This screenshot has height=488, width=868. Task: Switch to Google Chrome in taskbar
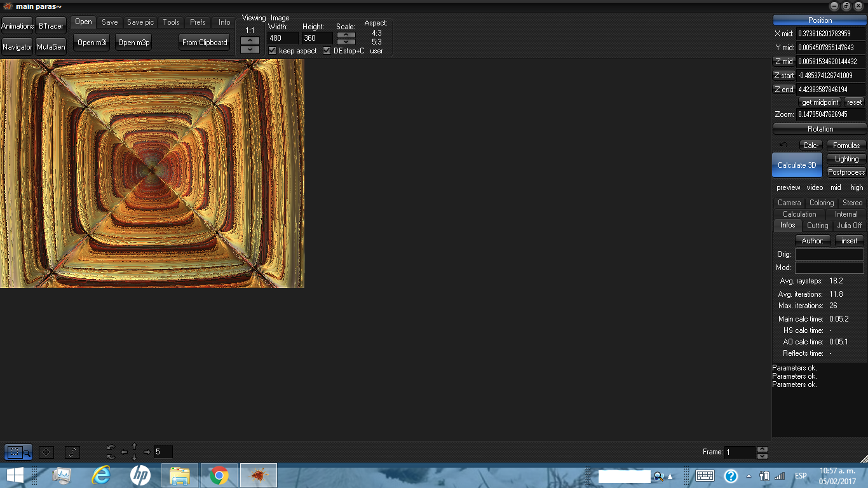click(219, 475)
